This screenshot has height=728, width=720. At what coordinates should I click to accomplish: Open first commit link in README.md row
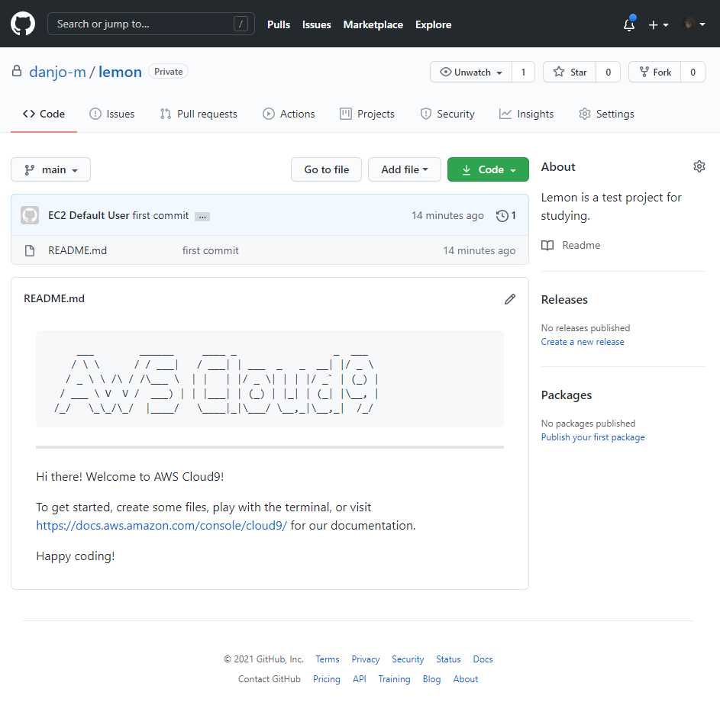(x=211, y=251)
